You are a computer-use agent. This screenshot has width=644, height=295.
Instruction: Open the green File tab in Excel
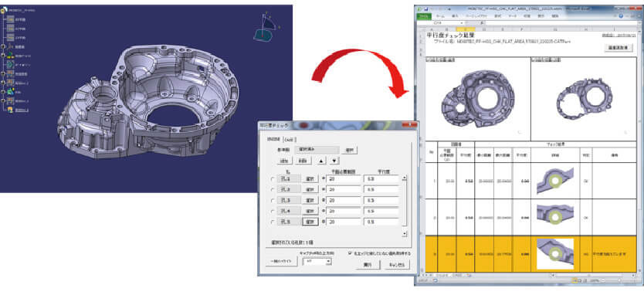(x=424, y=16)
